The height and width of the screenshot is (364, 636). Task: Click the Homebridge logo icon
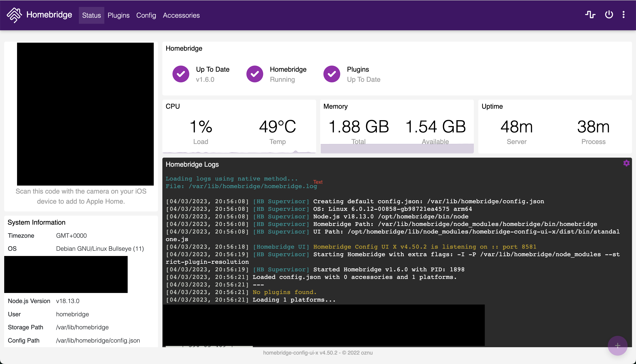coord(14,15)
